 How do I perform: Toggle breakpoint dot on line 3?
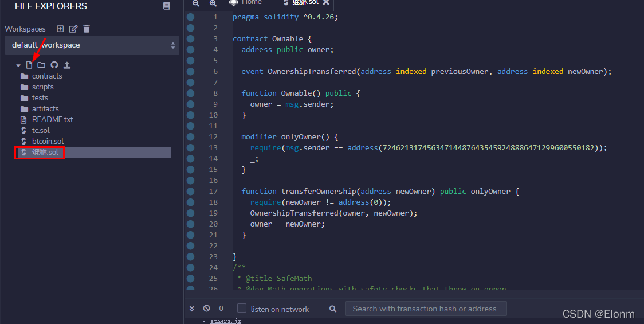point(191,38)
